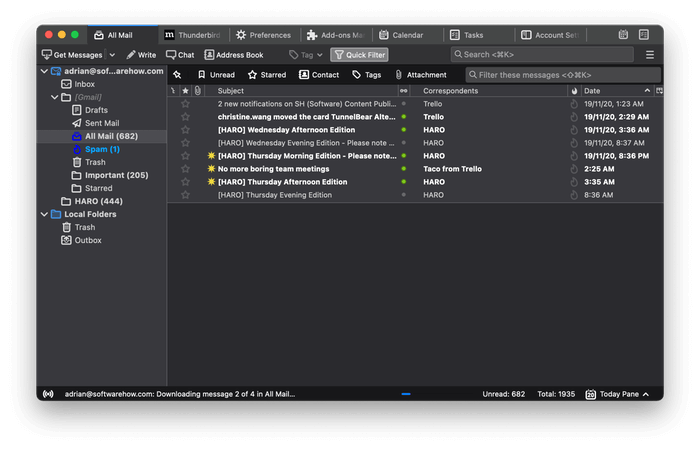700x449 pixels.
Task: Click the Get Messages button
Action: 73,54
